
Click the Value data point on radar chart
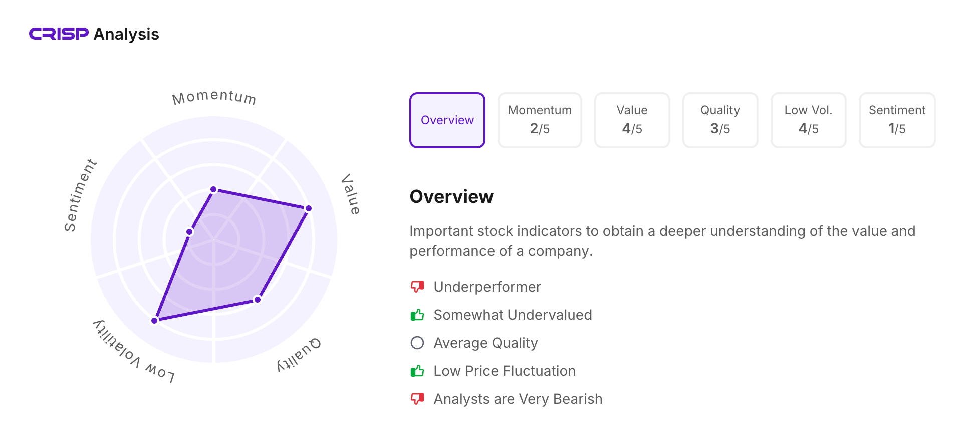pos(309,208)
